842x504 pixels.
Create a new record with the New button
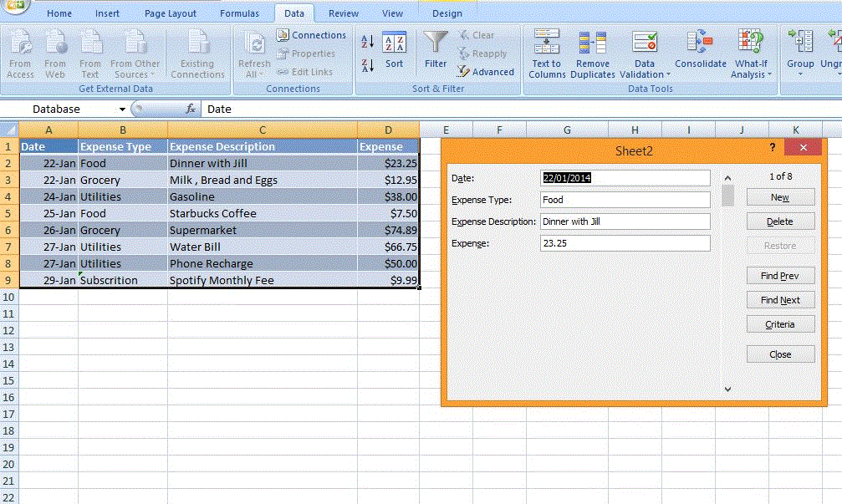pyautogui.click(x=779, y=197)
